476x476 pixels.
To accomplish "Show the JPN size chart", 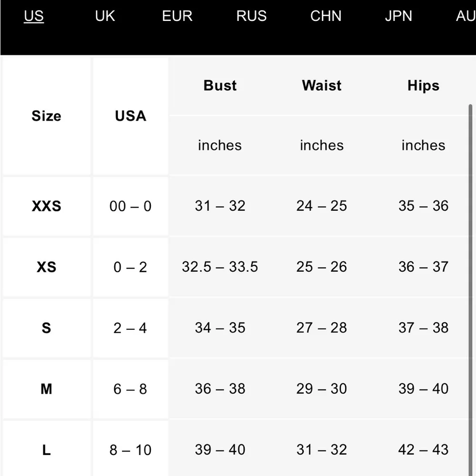I will pos(398,16).
